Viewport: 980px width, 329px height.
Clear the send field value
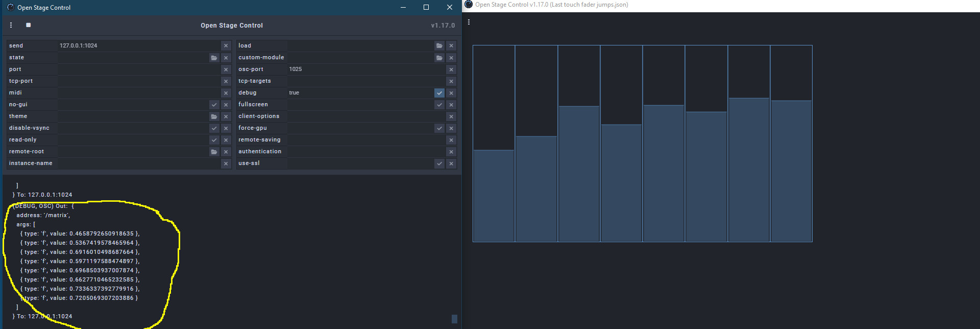coord(226,45)
